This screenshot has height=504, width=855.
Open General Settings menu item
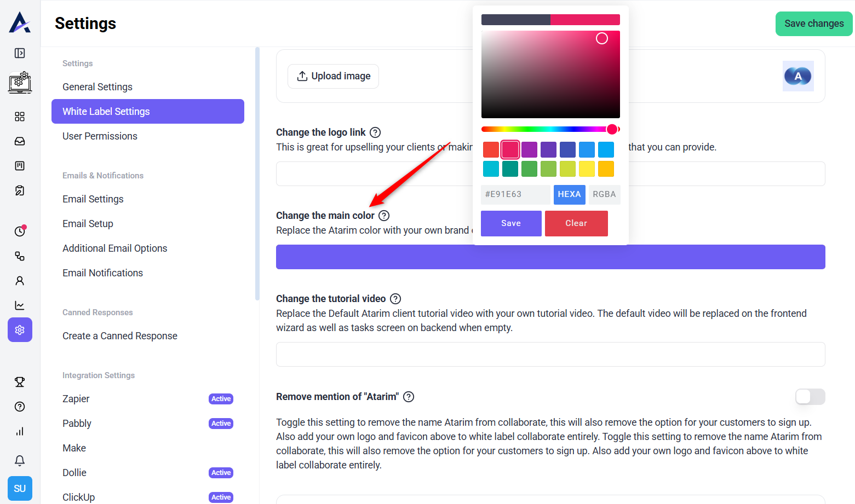(x=97, y=87)
